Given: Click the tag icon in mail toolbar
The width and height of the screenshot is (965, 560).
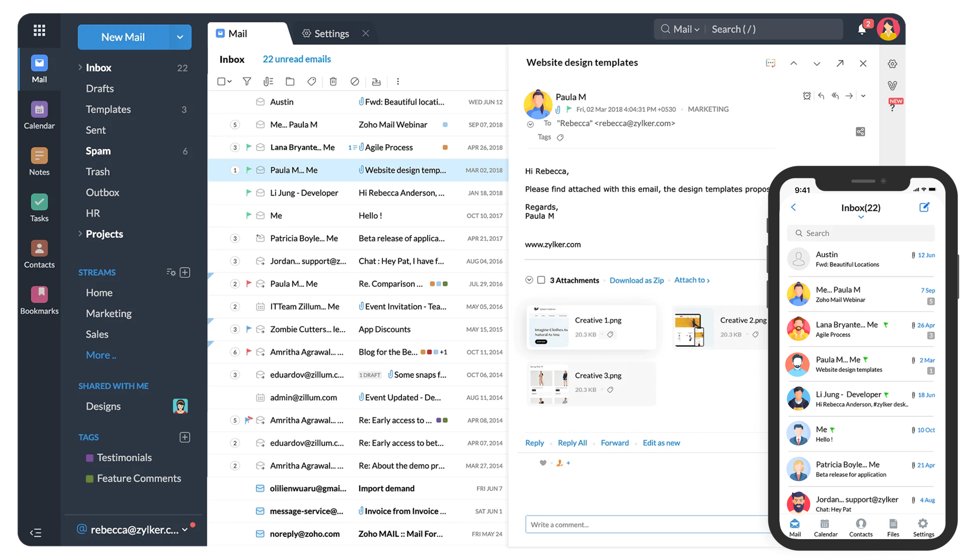Looking at the screenshot, I should click(x=311, y=81).
